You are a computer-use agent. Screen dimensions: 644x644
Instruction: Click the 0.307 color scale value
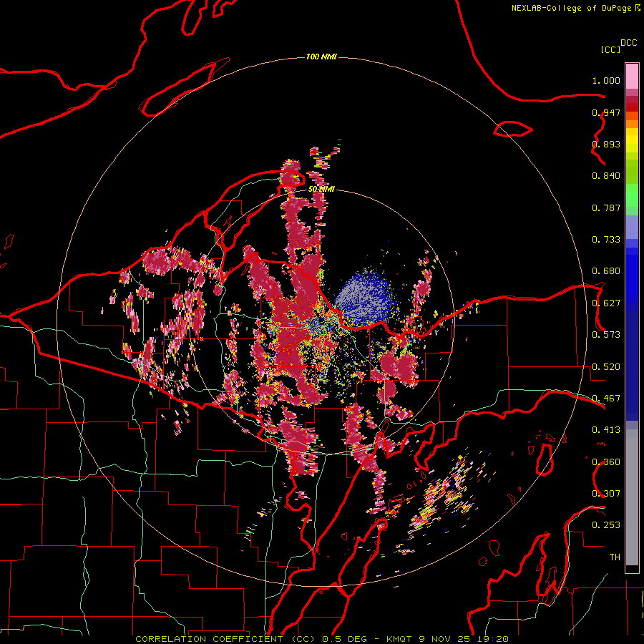(606, 494)
